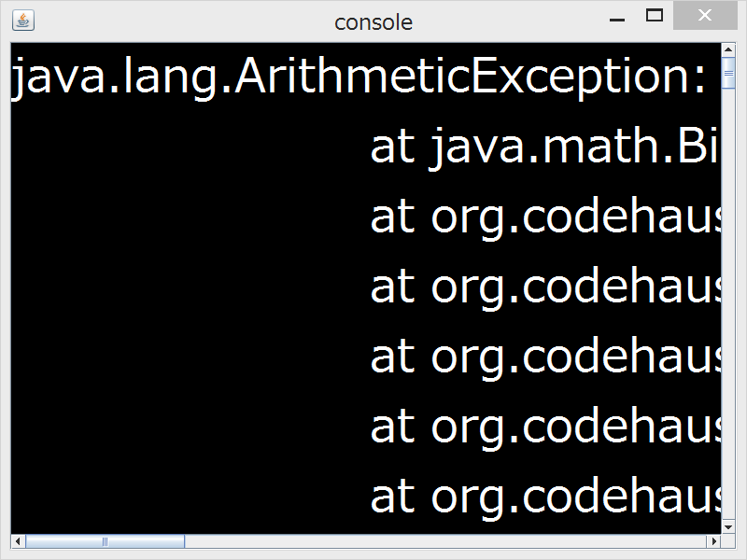
Task: Close the console window
Action: 705,16
